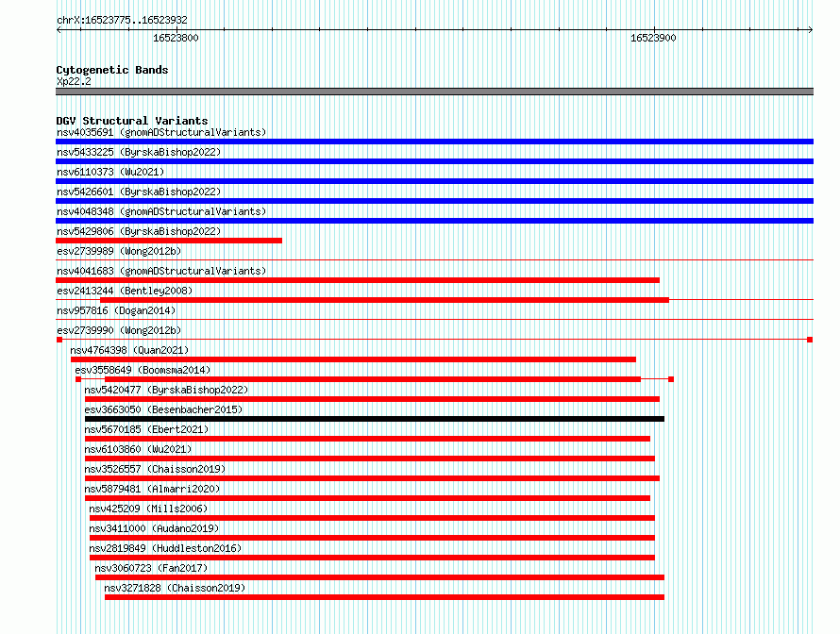The height and width of the screenshot is (634, 840).
Task: Open esv3663050 (Besenbacher2015) label
Action: tap(163, 409)
